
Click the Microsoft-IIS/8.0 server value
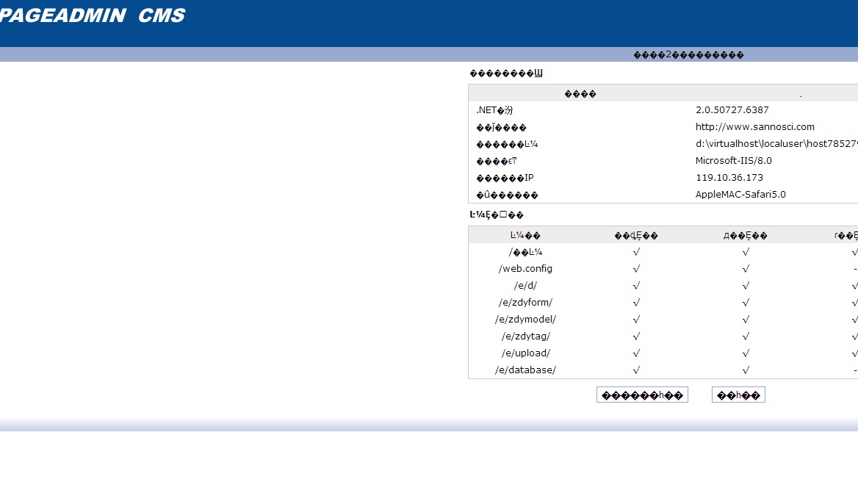click(733, 161)
